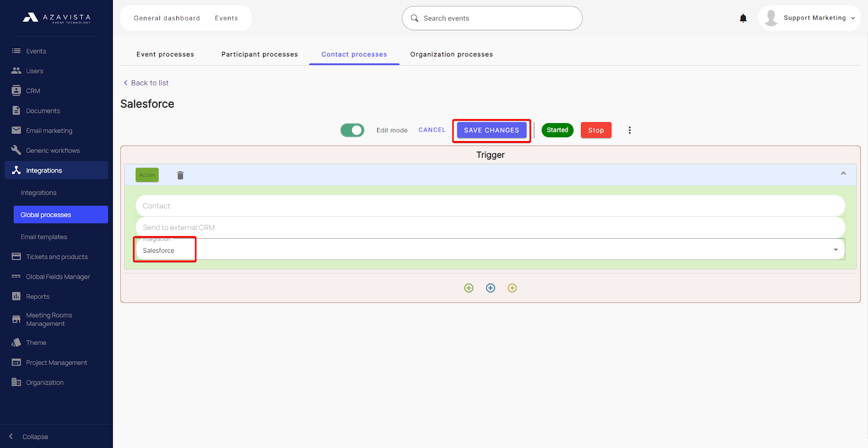This screenshot has width=868, height=448.
Task: Open Events in top navigation
Action: point(226,18)
